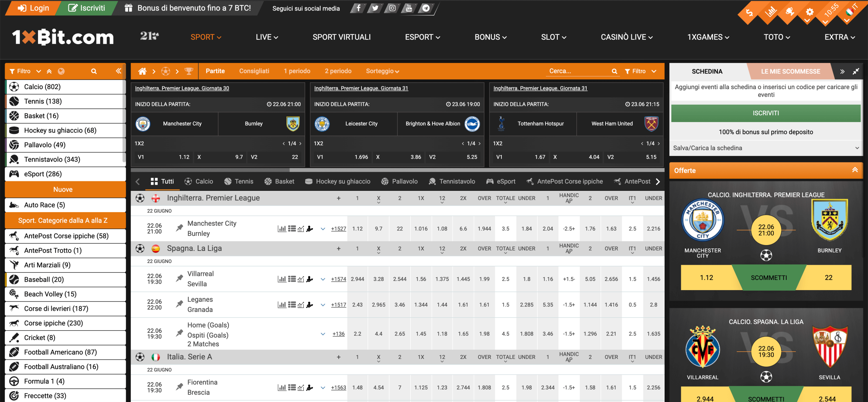Expand Salva/Carica la schedina section
Screen dimensions: 868x402
click(766, 148)
